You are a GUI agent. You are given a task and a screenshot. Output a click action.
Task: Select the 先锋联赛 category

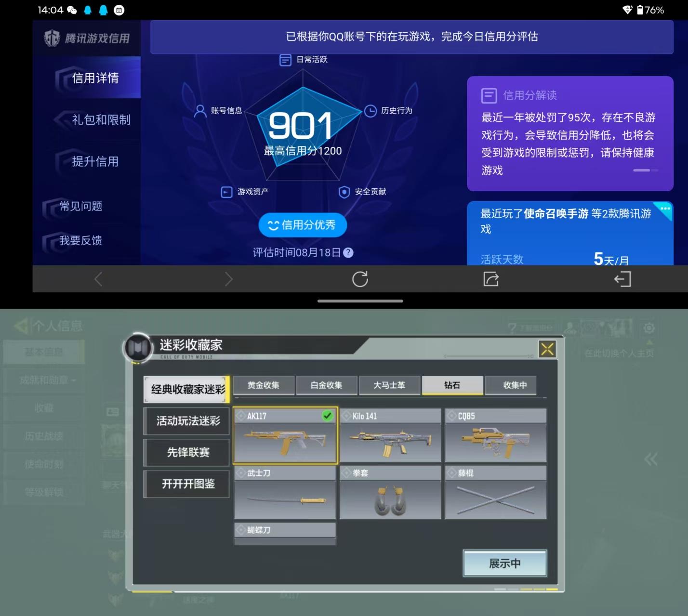[x=187, y=452]
